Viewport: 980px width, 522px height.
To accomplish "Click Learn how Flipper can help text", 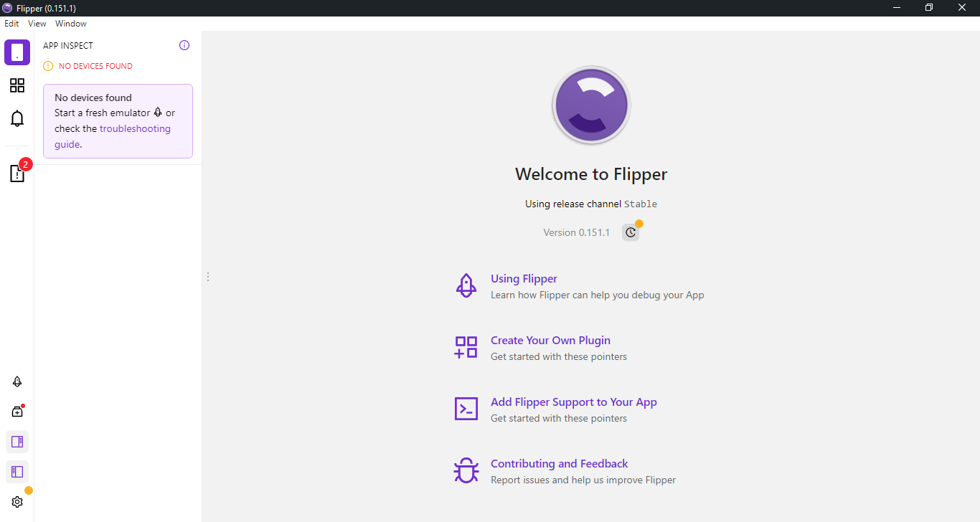I will 598,295.
